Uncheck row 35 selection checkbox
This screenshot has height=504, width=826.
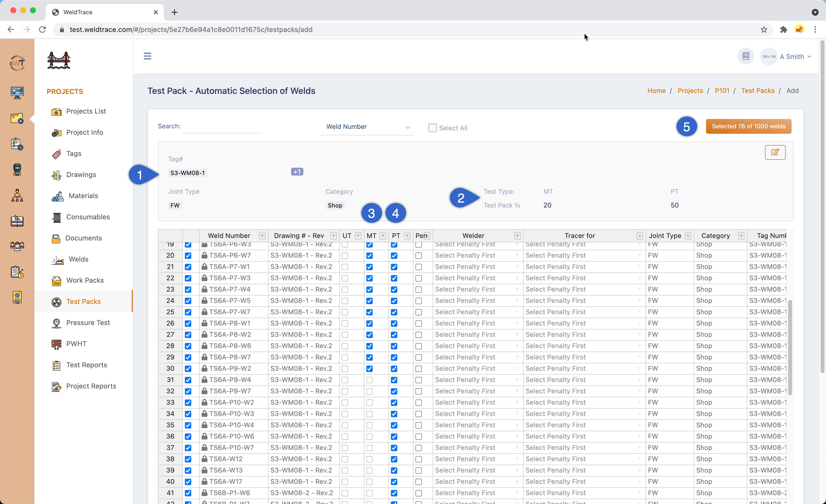tap(188, 425)
